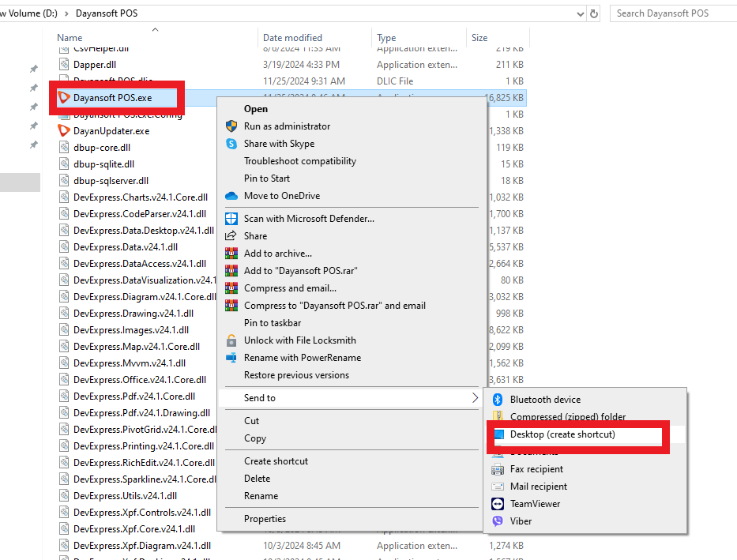Image resolution: width=737 pixels, height=560 pixels.
Task: Click the Fax recipient icon
Action: point(498,469)
